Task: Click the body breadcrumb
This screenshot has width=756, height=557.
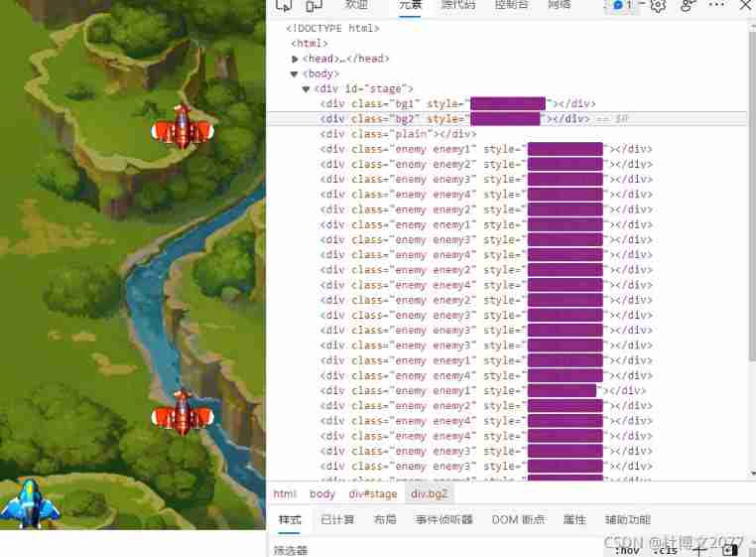Action: coord(322,493)
